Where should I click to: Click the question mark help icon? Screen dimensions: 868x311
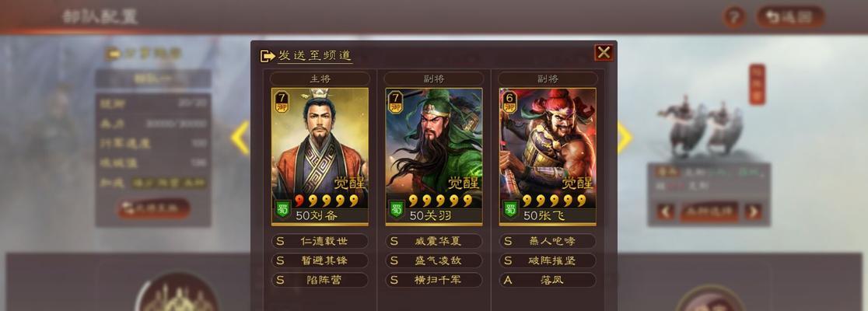point(734,18)
